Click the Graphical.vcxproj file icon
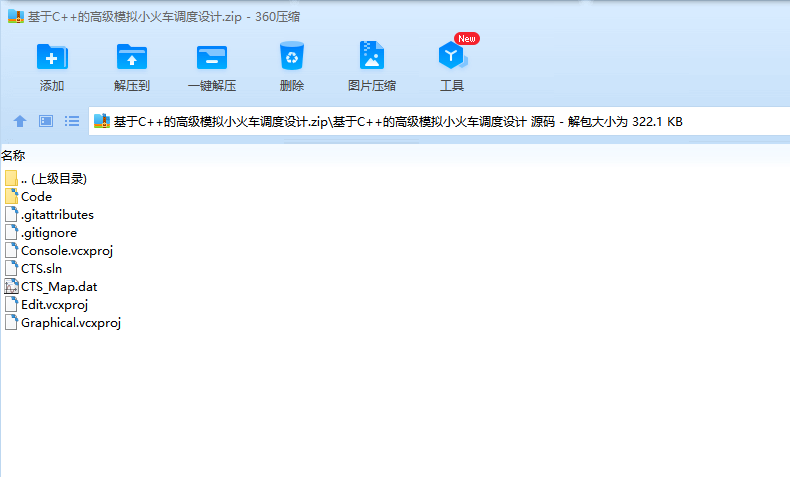The image size is (790, 477). (11, 322)
